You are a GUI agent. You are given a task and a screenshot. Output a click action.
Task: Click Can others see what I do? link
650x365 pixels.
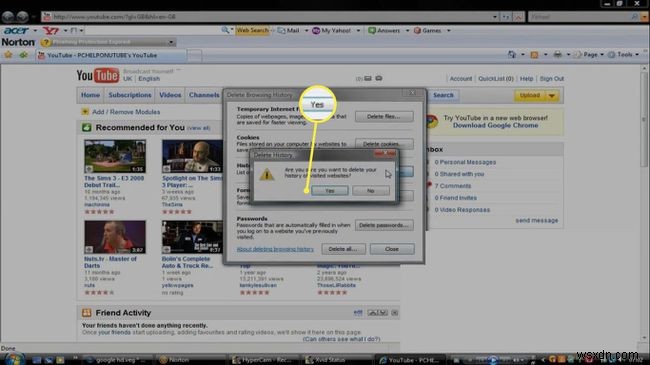pos(341,339)
